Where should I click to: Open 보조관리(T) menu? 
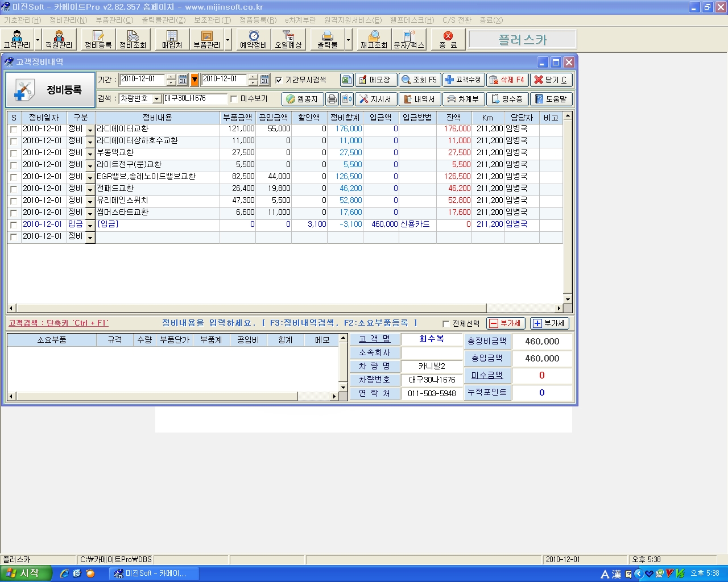(x=213, y=20)
